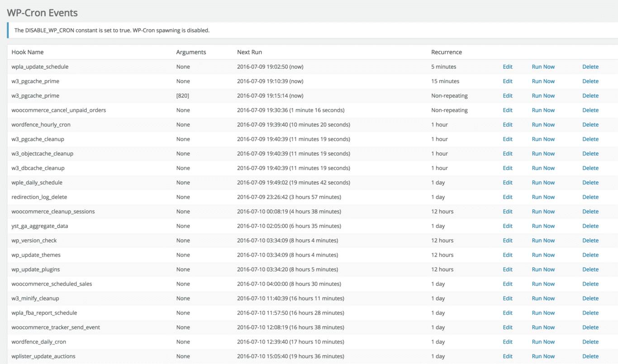Screen dimensions: 618x364
Task: Run wple_daily_schedule now
Action: (x=543, y=183)
